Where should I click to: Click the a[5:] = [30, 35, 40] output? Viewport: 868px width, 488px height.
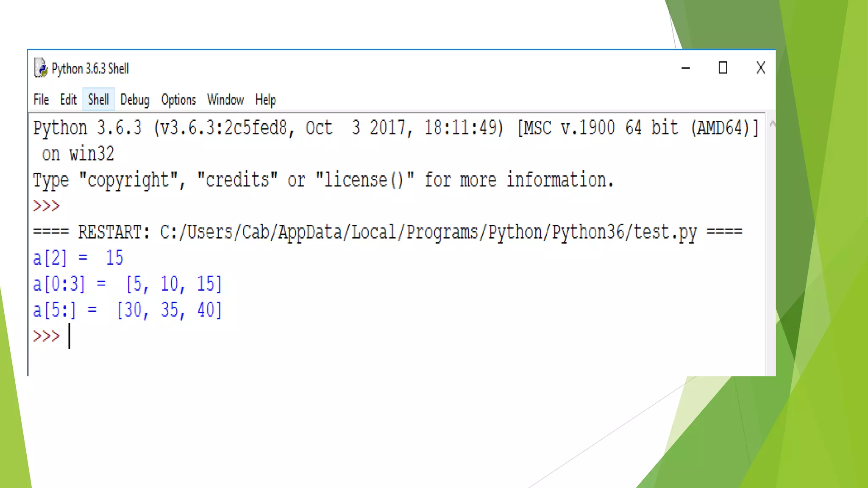coord(127,310)
